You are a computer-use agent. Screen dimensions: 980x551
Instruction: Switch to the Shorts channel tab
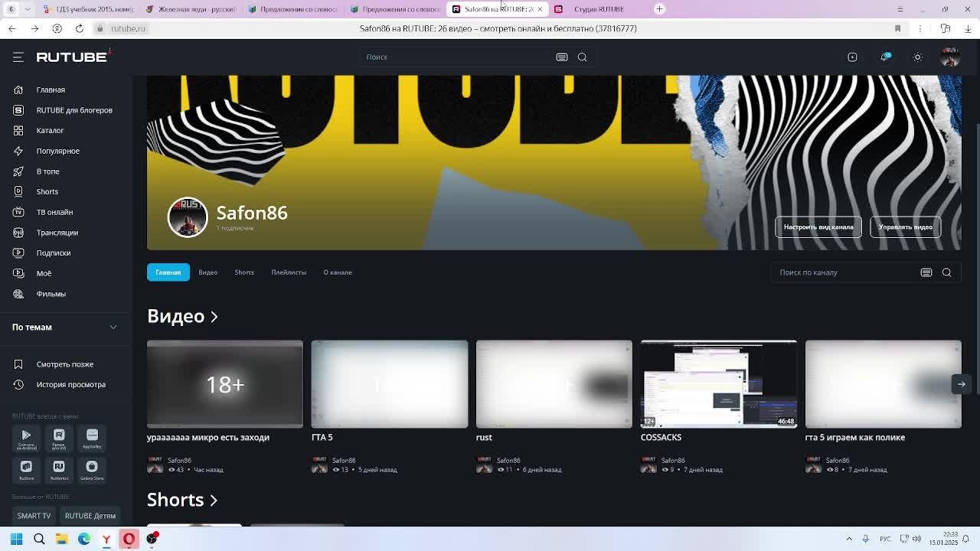pos(244,272)
